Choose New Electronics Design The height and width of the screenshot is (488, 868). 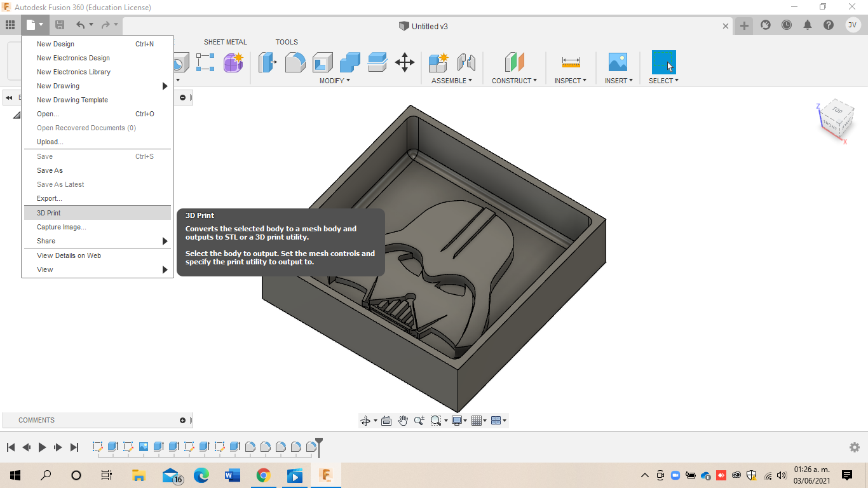pos(97,58)
